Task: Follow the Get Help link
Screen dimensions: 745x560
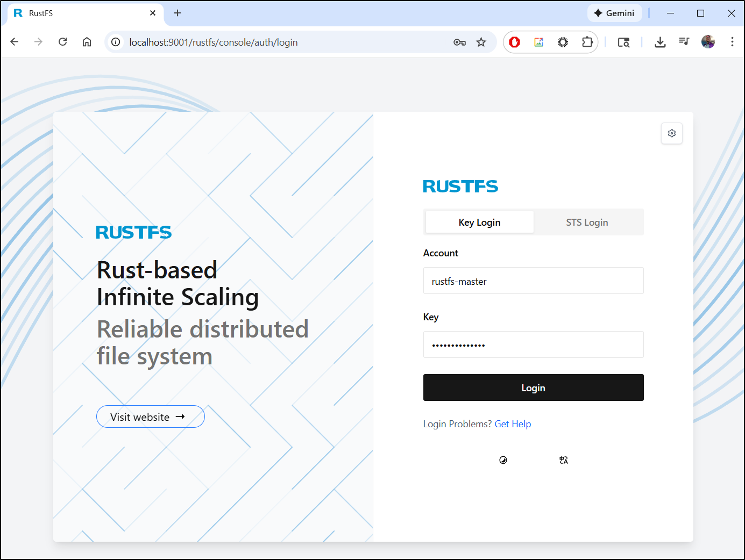Action: (x=513, y=424)
